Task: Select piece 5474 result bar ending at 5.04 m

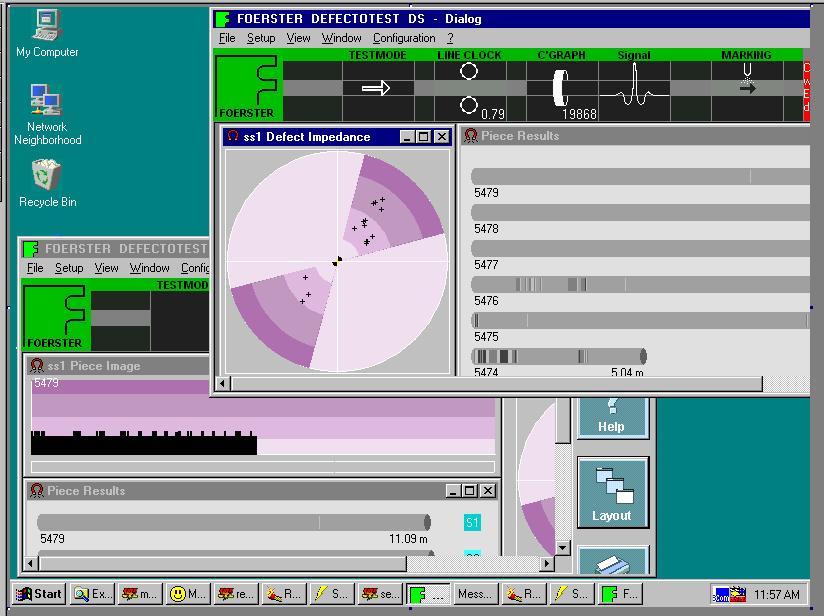Action: [559, 356]
